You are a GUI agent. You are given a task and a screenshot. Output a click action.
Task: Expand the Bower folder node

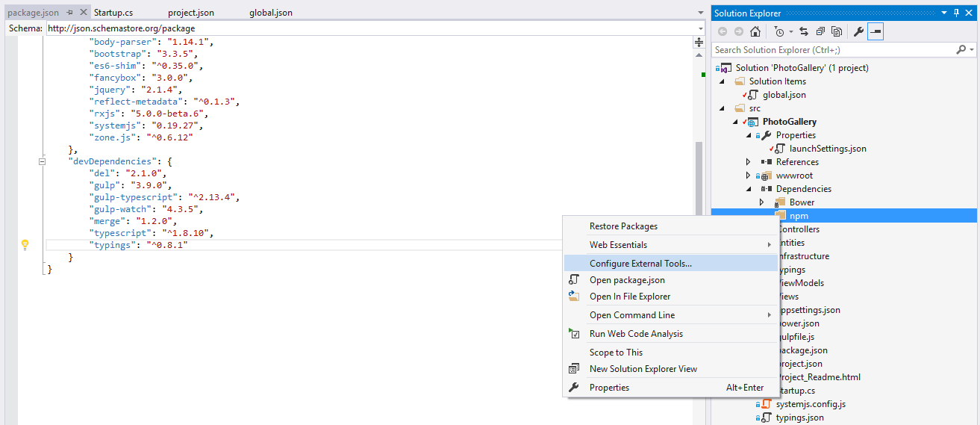pos(762,202)
